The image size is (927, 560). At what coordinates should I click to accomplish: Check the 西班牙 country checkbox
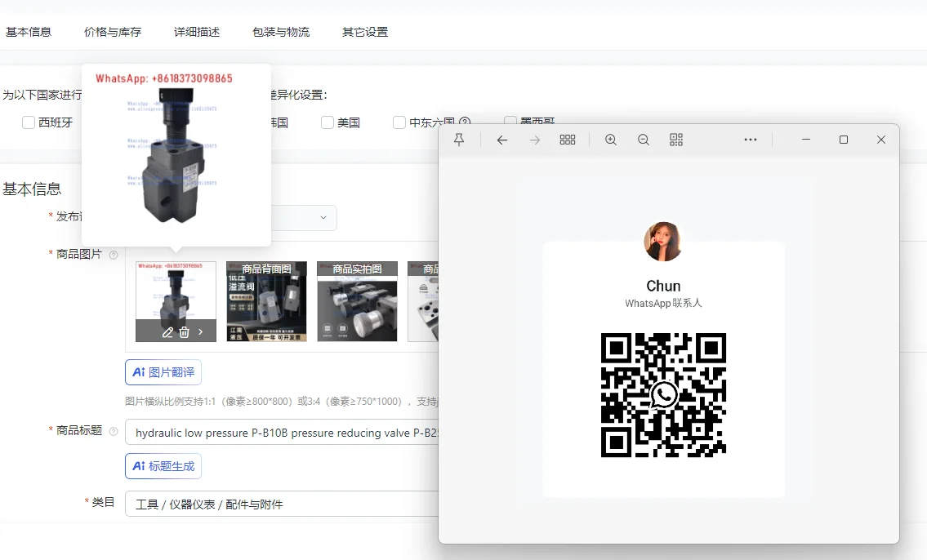29,122
